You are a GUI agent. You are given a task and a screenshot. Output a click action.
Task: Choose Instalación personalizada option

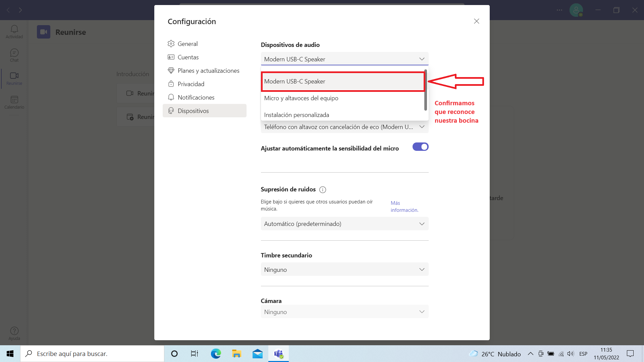pyautogui.click(x=296, y=115)
